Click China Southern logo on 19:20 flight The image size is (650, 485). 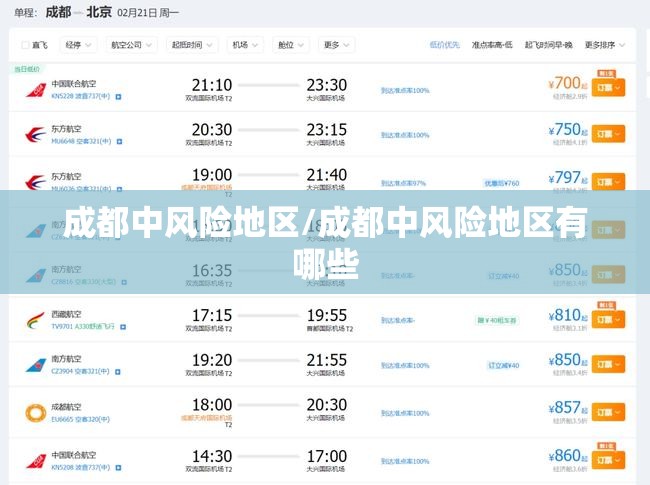[x=36, y=365]
